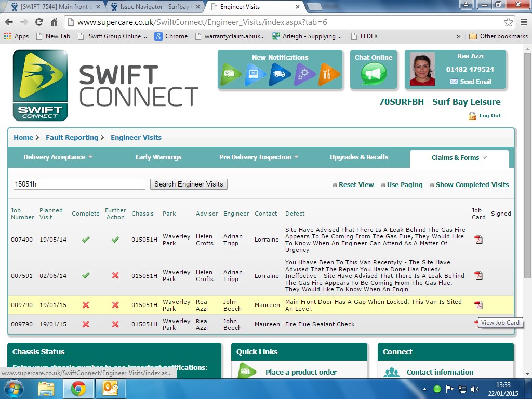Open laptop notifications light blue icon

point(255,74)
